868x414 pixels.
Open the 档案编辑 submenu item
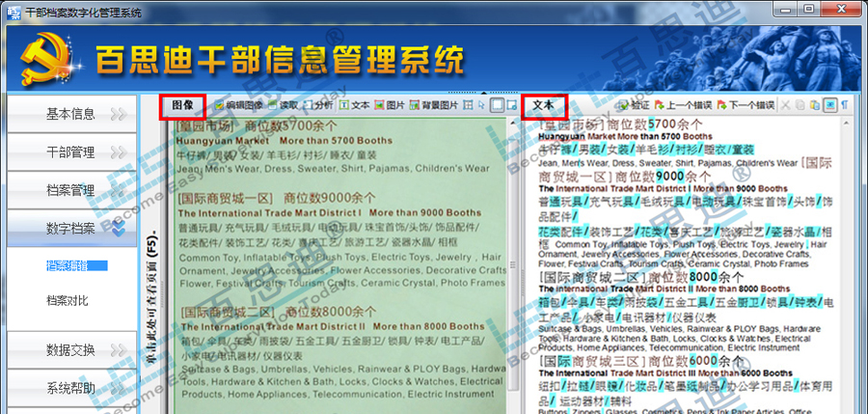click(67, 265)
